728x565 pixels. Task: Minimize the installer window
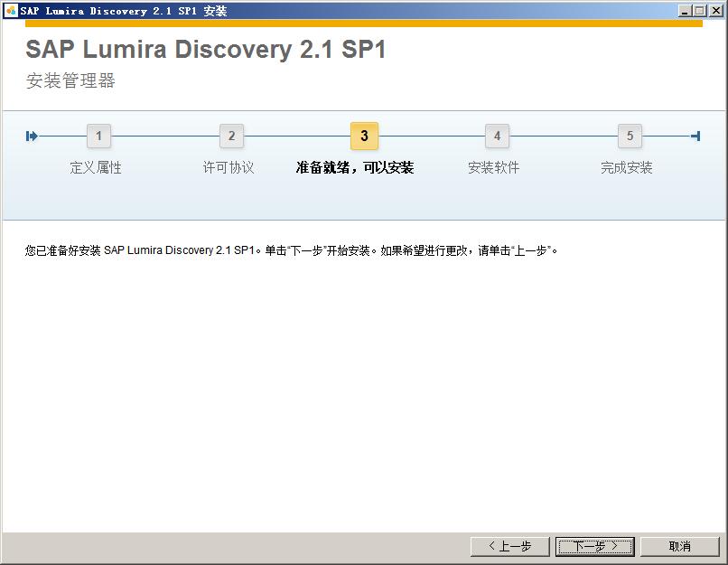685,11
